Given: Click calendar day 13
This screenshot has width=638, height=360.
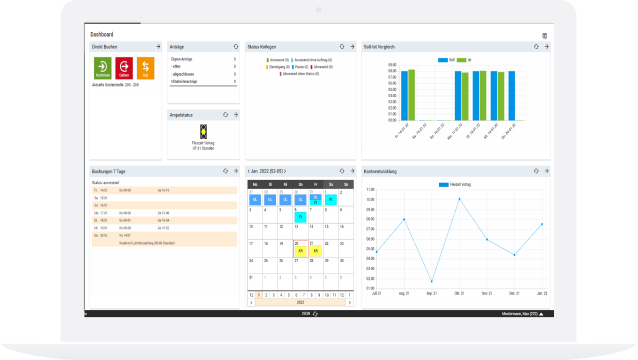Looking at the screenshot, I should pos(301,231).
